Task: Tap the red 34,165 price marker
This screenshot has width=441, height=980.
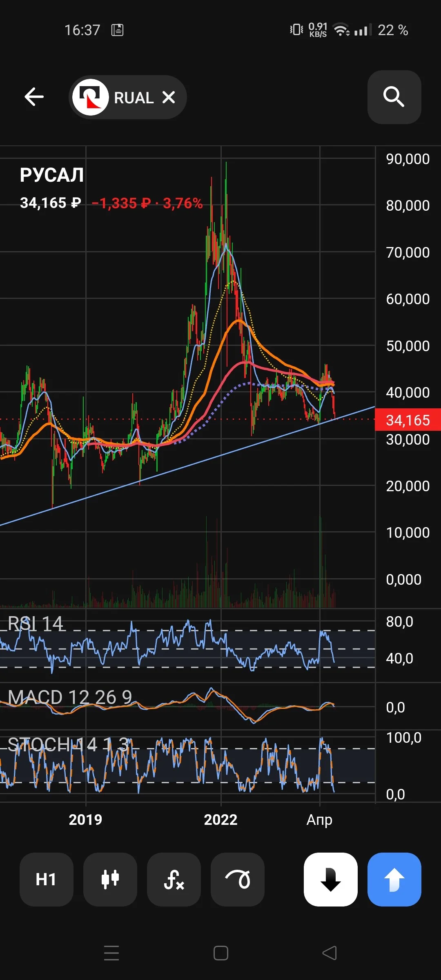Action: 408,420
